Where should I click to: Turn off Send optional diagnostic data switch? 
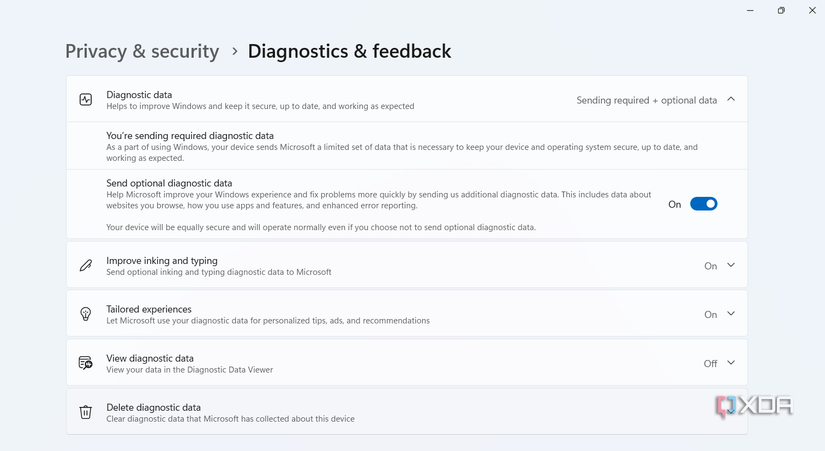tap(704, 204)
